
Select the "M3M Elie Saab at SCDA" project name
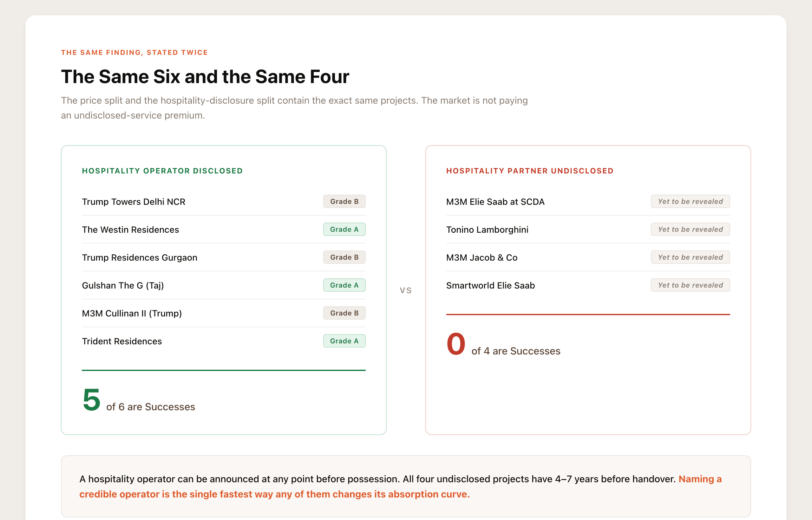[495, 202]
